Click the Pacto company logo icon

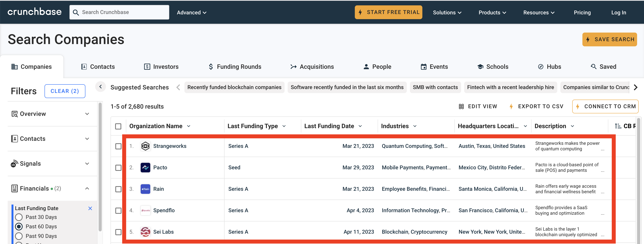click(145, 168)
